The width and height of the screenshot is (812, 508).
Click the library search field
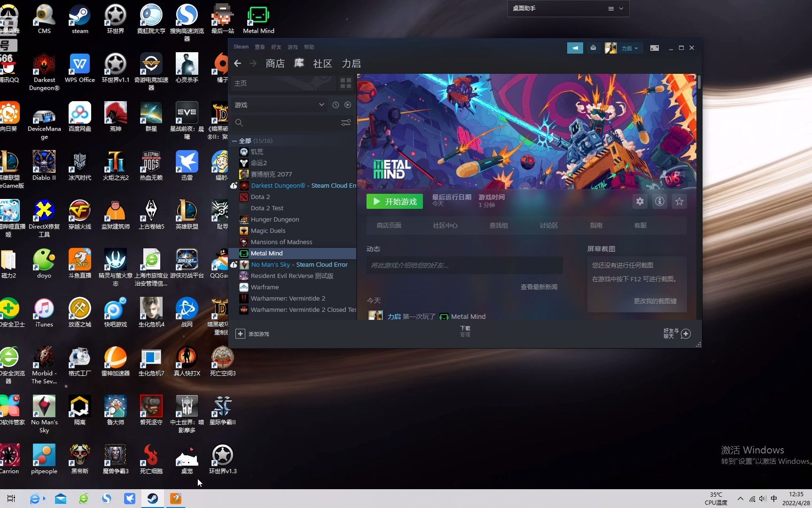[287, 123]
